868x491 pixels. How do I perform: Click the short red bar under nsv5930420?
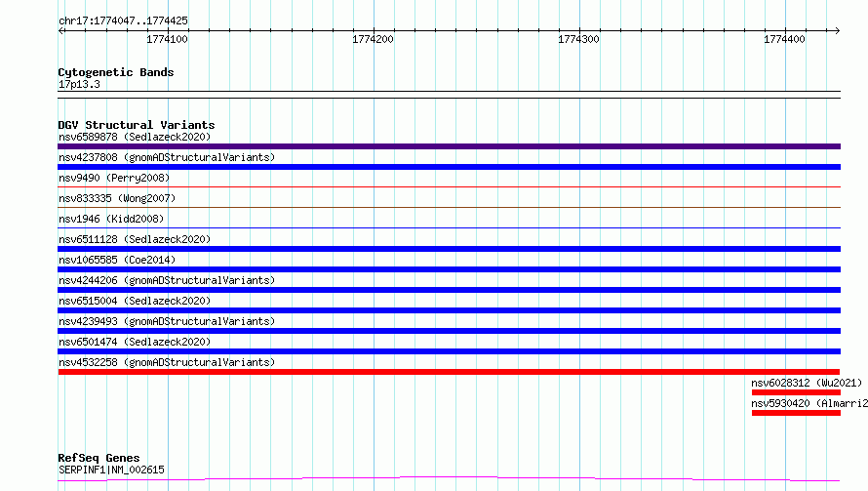(796, 413)
